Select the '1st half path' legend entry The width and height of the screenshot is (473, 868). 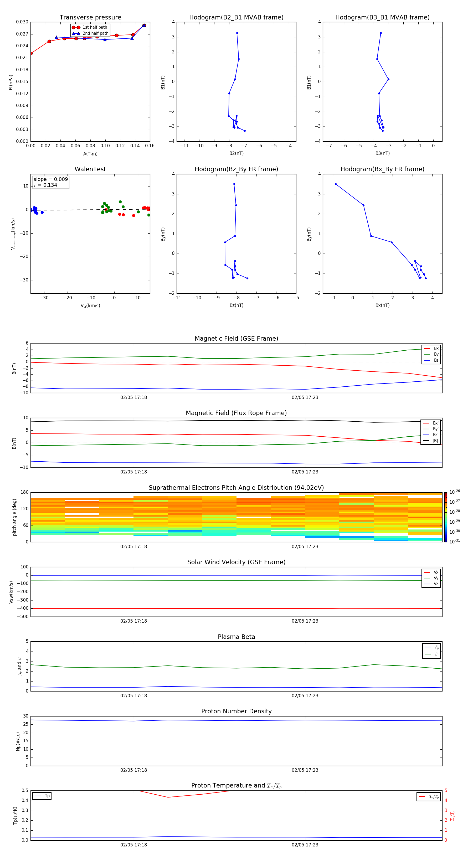click(x=90, y=27)
